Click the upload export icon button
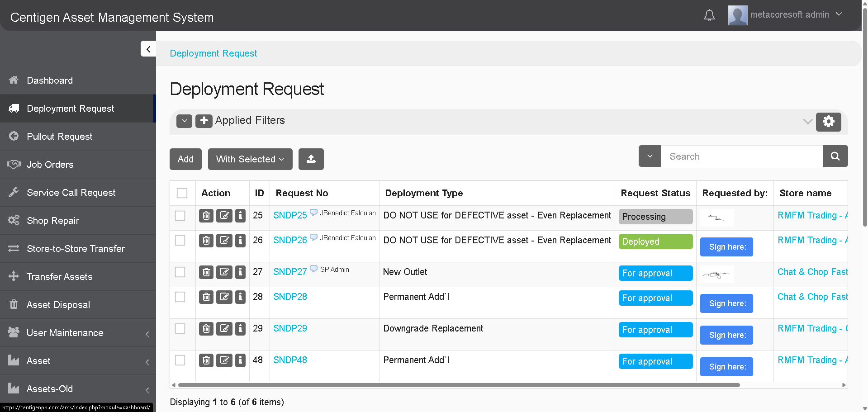868x412 pixels. point(311,159)
